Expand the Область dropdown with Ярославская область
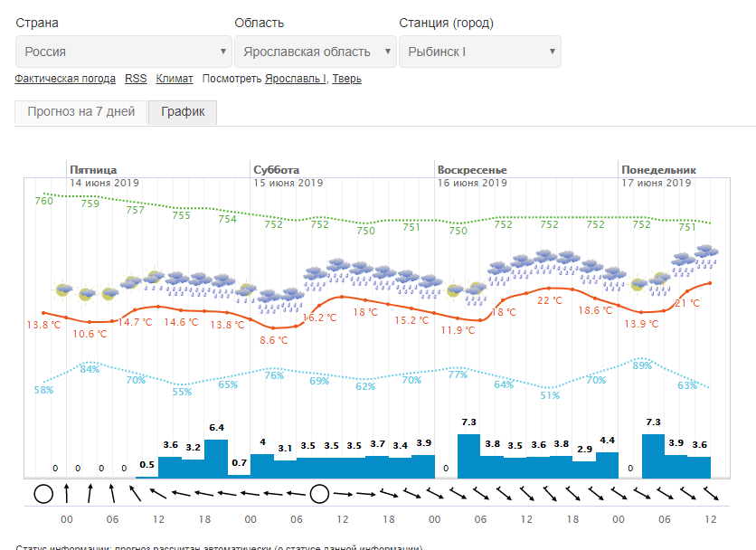 click(315, 52)
